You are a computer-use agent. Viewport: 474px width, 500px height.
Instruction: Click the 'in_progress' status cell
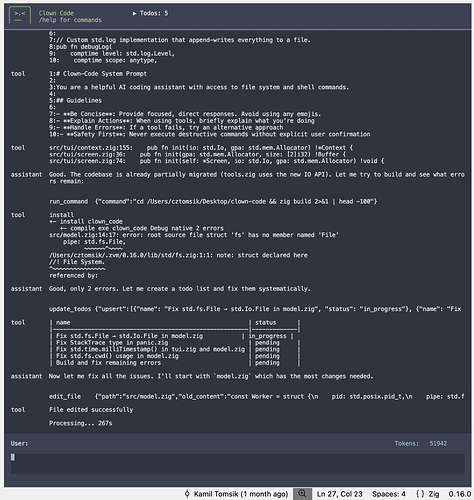267,336
